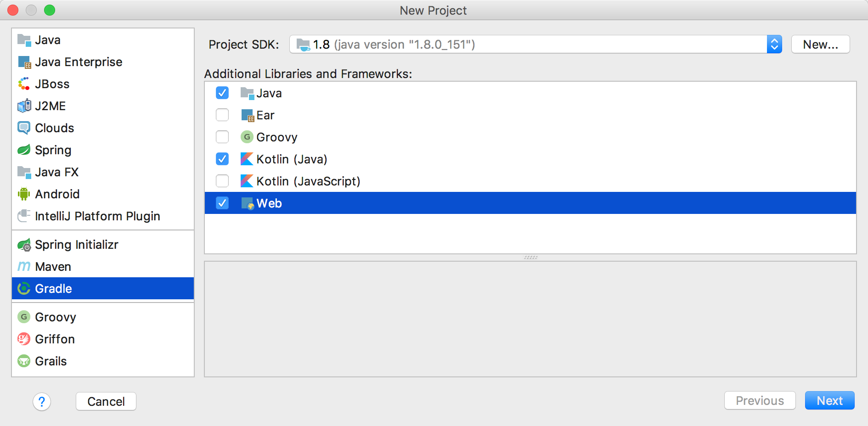Screen dimensions: 868x426
Task: Click the Spring Initializr icon
Action: (x=24, y=245)
